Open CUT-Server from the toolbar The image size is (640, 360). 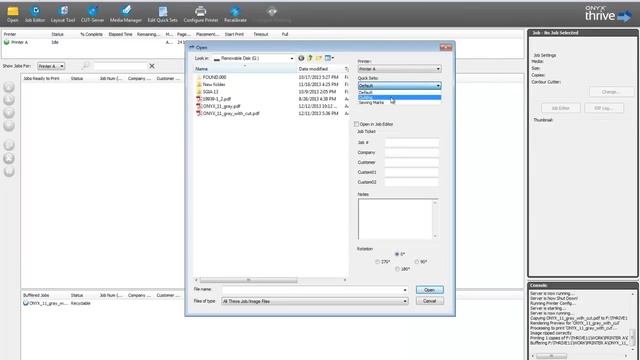tap(92, 14)
